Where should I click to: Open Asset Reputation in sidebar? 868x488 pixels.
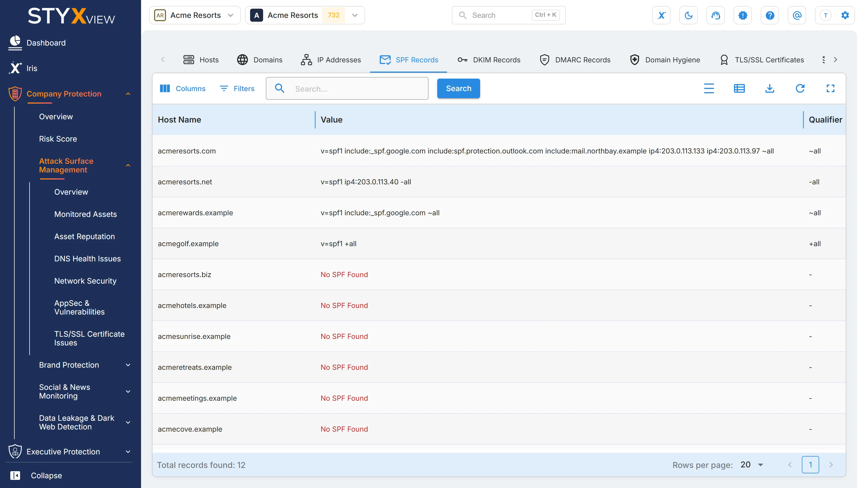(85, 236)
